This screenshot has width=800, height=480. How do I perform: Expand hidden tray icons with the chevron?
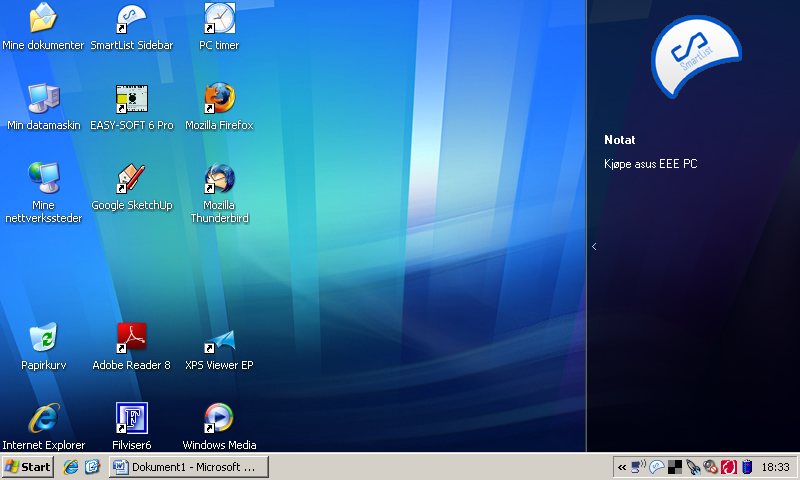[x=622, y=467]
